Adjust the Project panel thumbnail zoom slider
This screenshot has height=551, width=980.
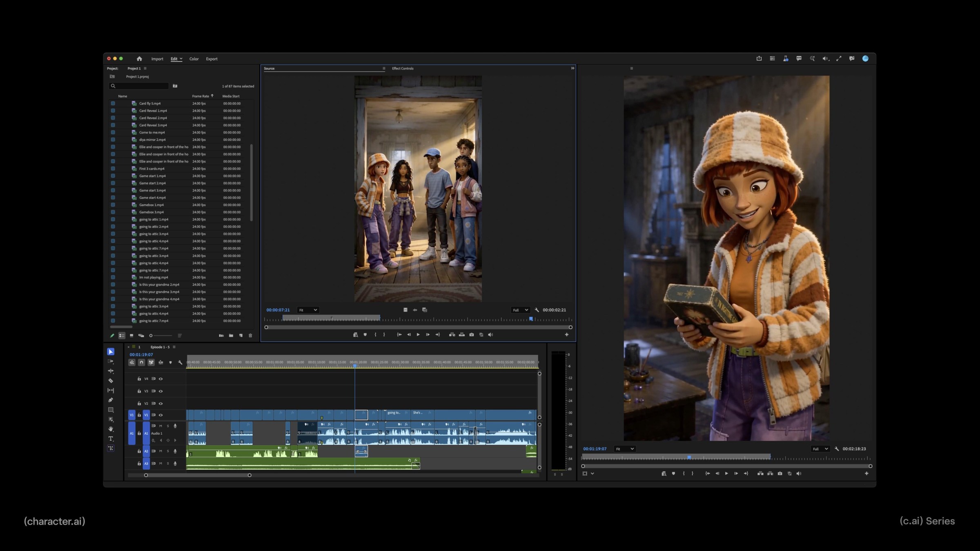click(160, 335)
